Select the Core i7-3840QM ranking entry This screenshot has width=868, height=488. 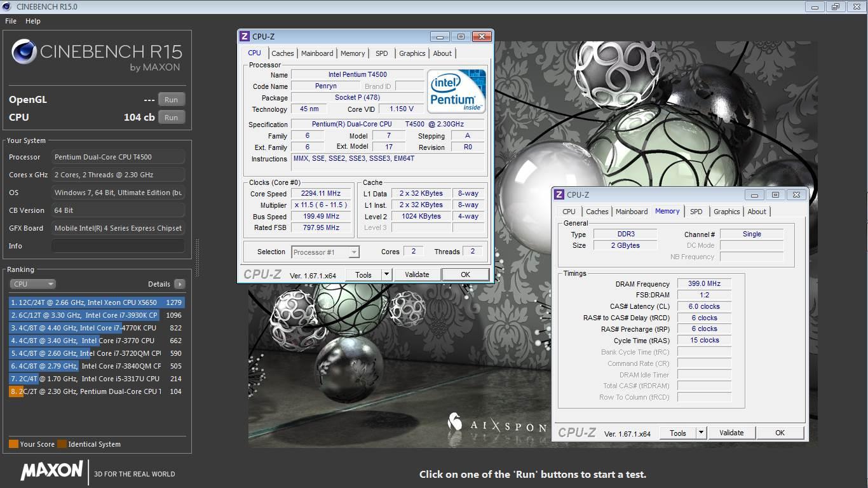click(97, 366)
